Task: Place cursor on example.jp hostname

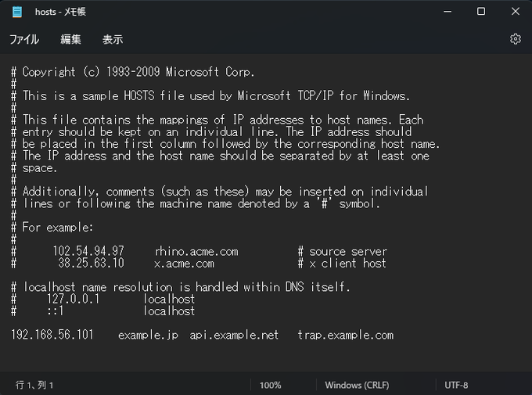Action: click(x=148, y=335)
